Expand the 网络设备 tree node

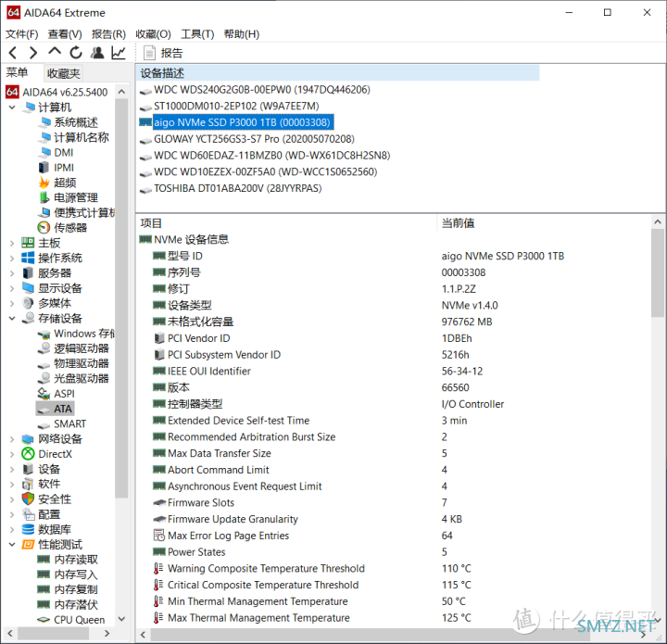[x=12, y=439]
